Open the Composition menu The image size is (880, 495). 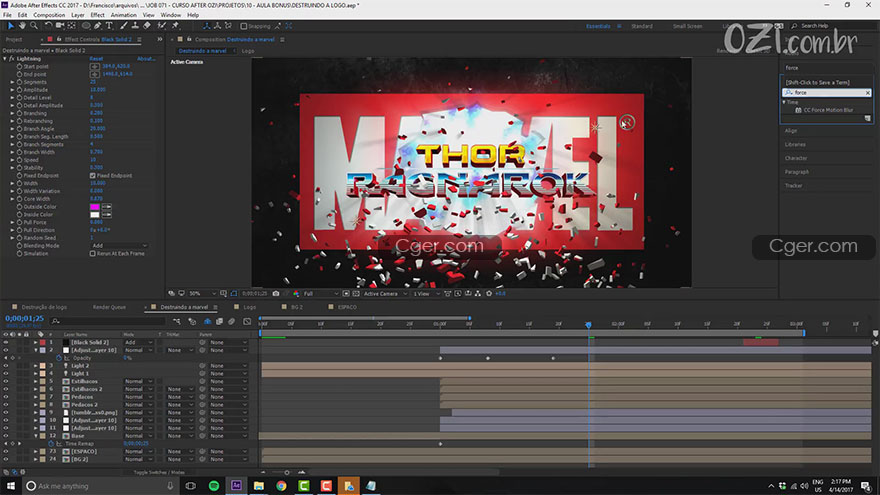coord(49,15)
